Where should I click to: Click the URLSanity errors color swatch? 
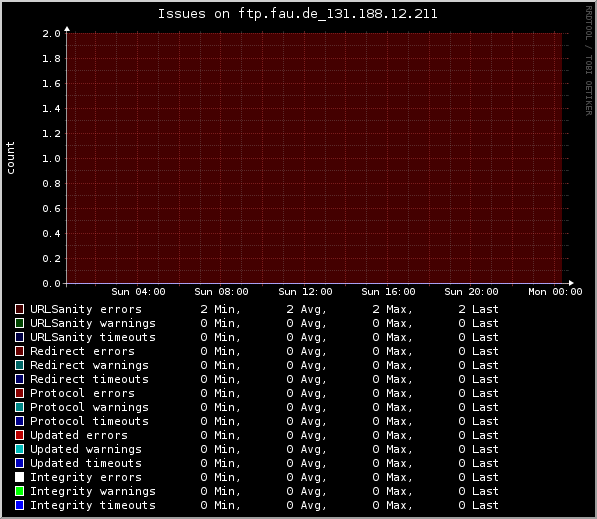coord(19,309)
